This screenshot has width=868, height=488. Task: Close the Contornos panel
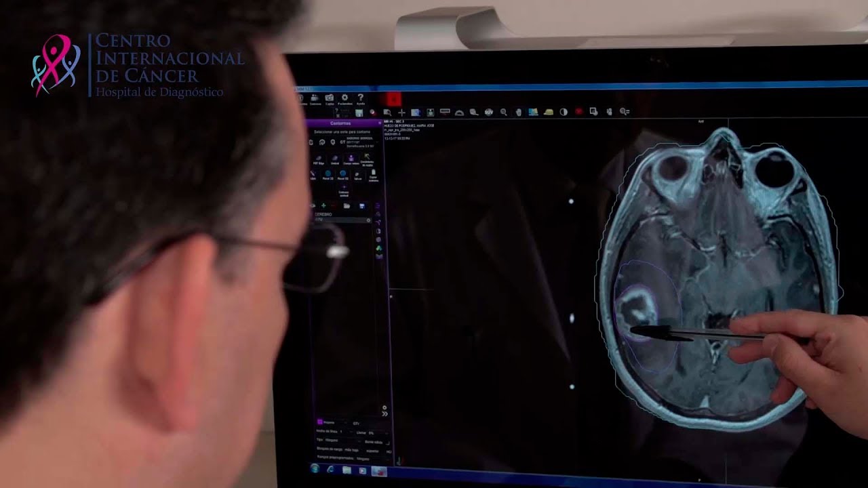(380, 123)
